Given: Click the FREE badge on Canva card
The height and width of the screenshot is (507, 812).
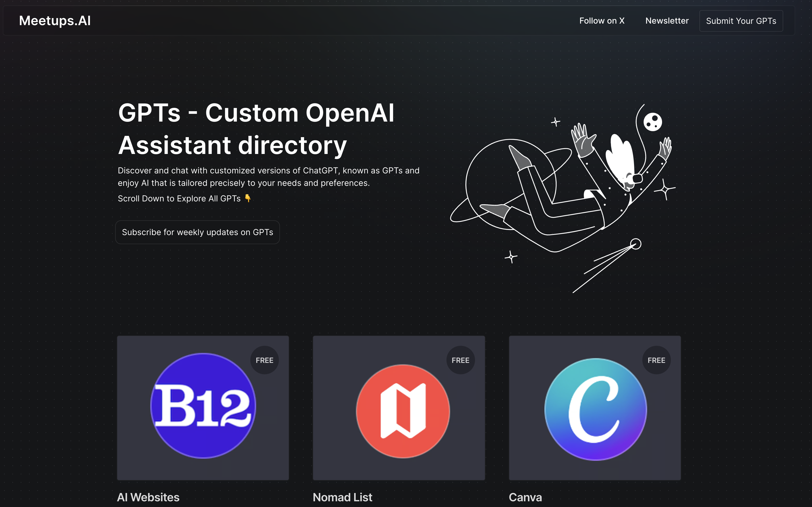Looking at the screenshot, I should pos(656,360).
